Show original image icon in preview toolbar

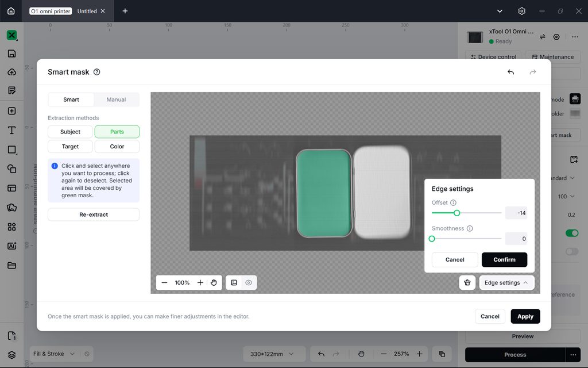click(234, 283)
